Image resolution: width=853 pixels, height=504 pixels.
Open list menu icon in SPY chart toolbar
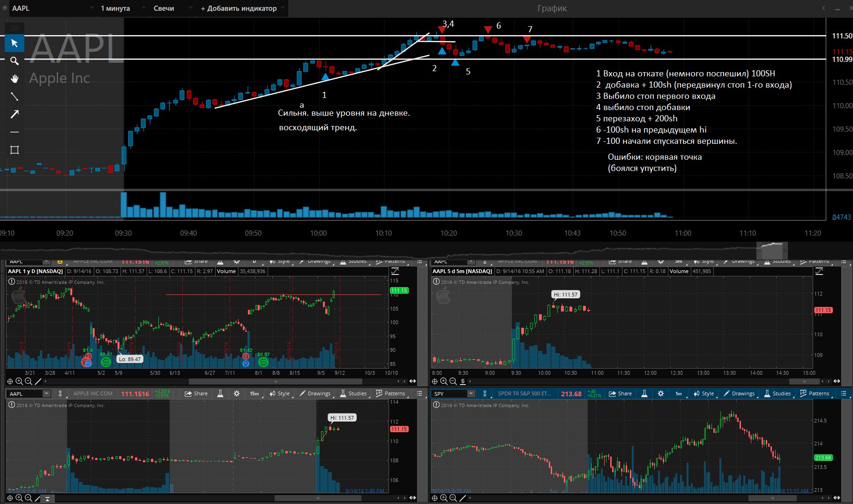(x=844, y=393)
